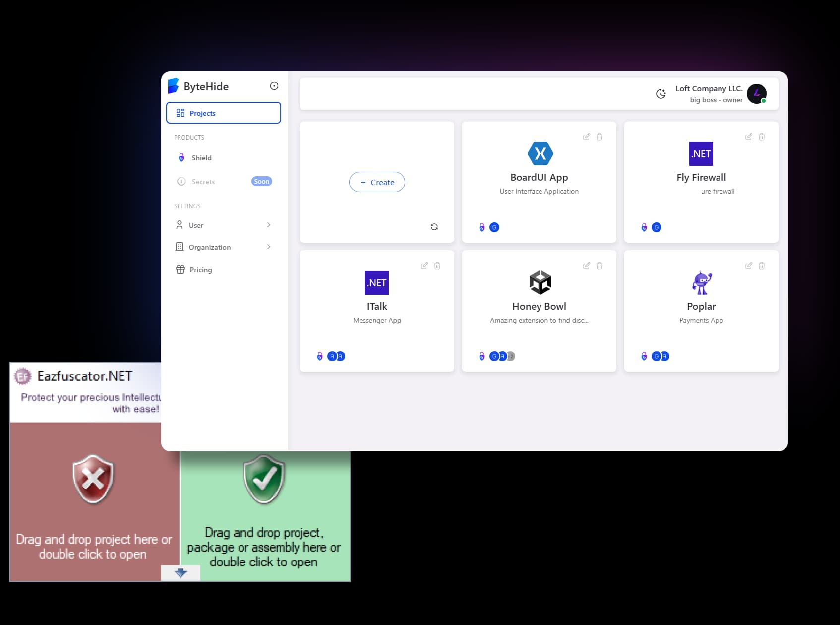The height and width of the screenshot is (625, 840).
Task: Open the Poplar project title
Action: coord(701,306)
